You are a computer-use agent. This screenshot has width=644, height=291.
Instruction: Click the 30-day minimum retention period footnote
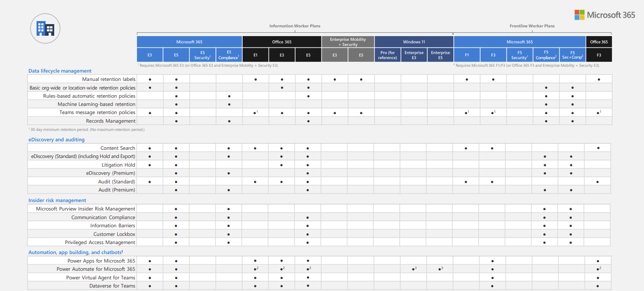pos(86,129)
